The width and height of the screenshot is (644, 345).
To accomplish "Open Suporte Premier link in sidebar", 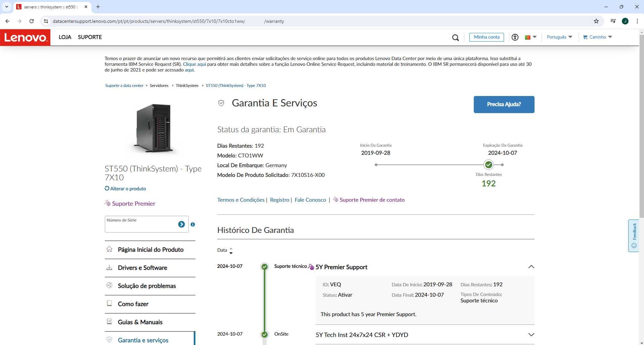I will (x=130, y=203).
